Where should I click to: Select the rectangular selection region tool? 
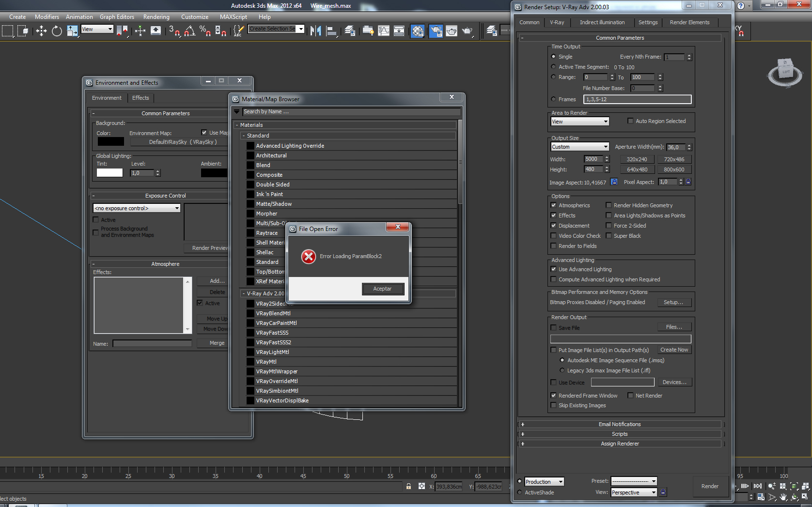8,31
